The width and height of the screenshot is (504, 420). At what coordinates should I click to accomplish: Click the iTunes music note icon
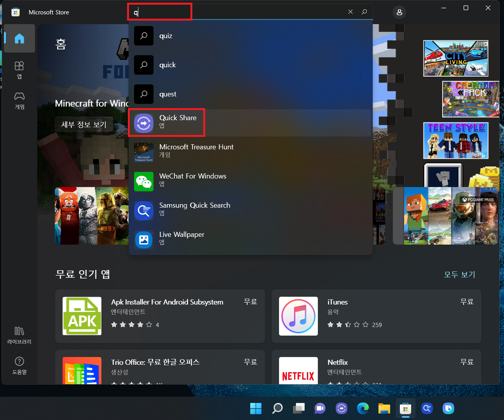click(298, 316)
